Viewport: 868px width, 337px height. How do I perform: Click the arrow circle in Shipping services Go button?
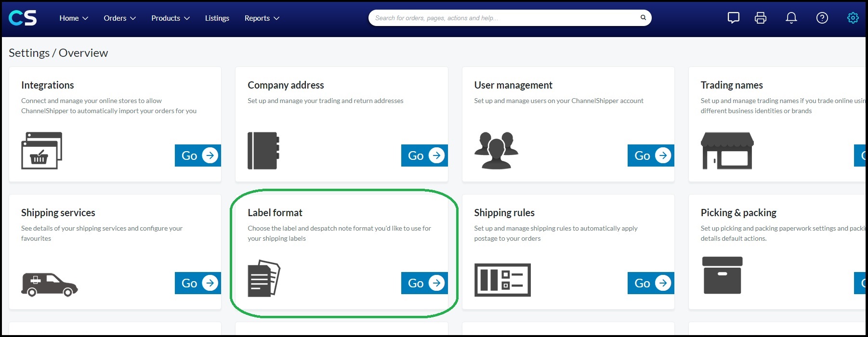[210, 283]
